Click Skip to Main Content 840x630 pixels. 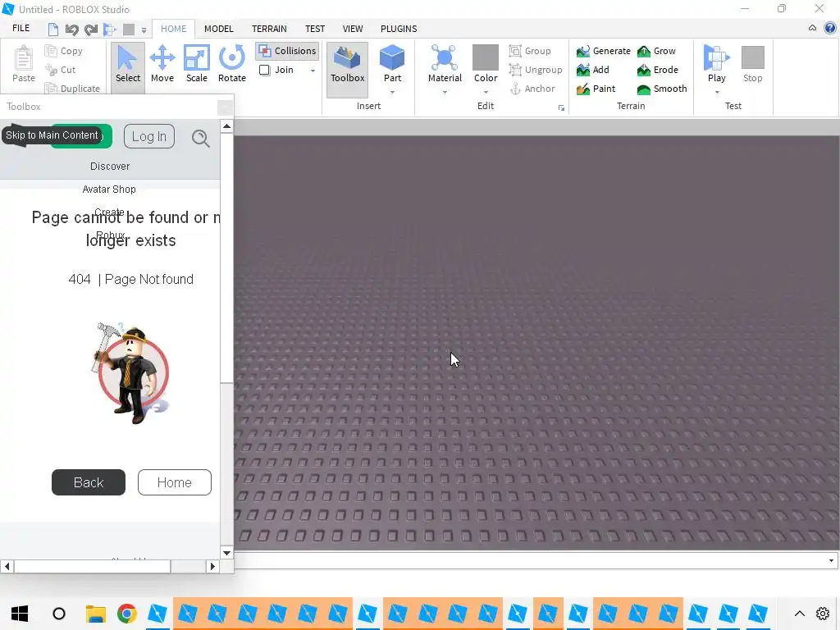tap(52, 135)
